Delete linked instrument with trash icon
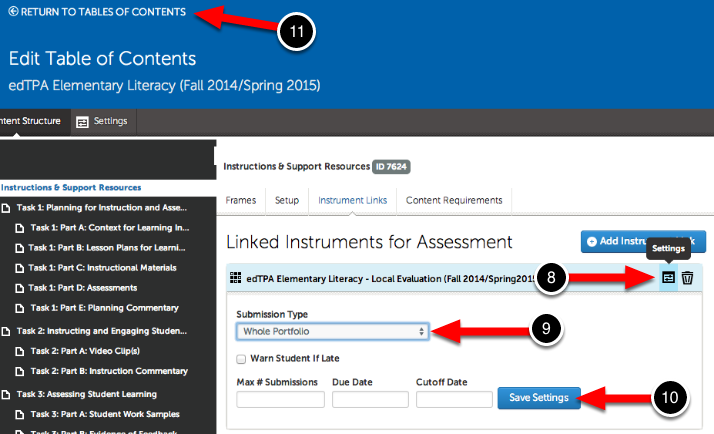The image size is (714, 434). (x=687, y=277)
